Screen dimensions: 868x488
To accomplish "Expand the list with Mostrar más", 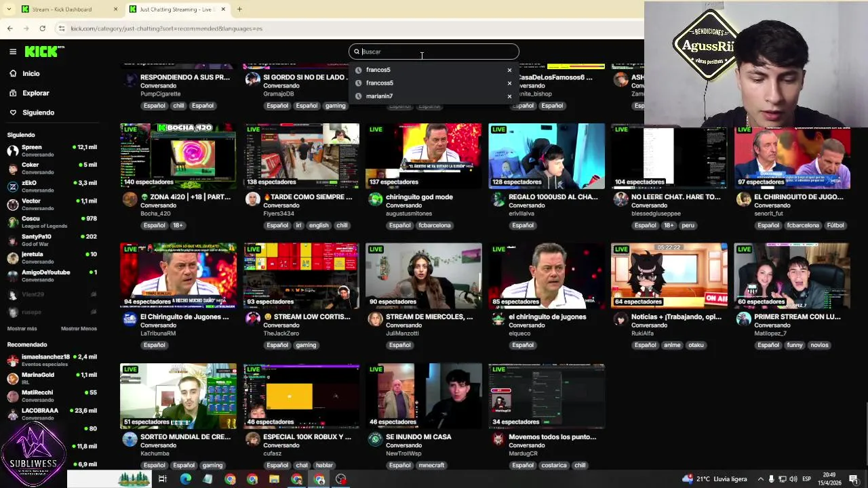I will pyautogui.click(x=22, y=329).
